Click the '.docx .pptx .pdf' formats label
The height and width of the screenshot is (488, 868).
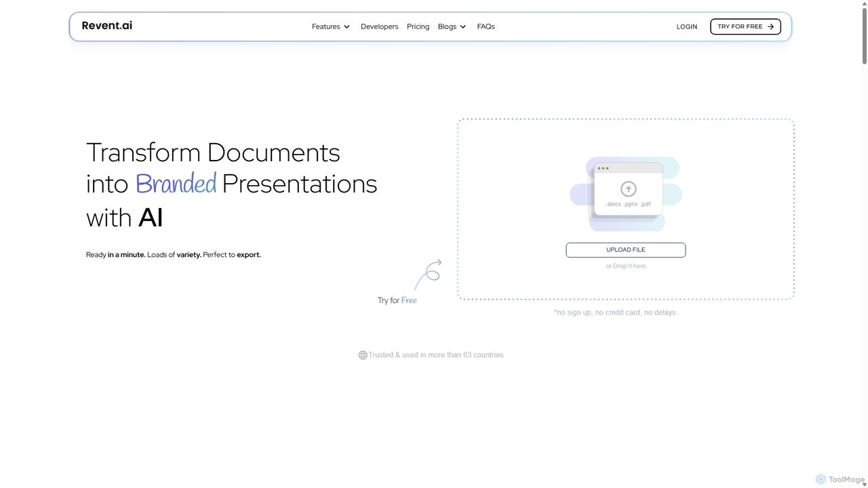[629, 204]
